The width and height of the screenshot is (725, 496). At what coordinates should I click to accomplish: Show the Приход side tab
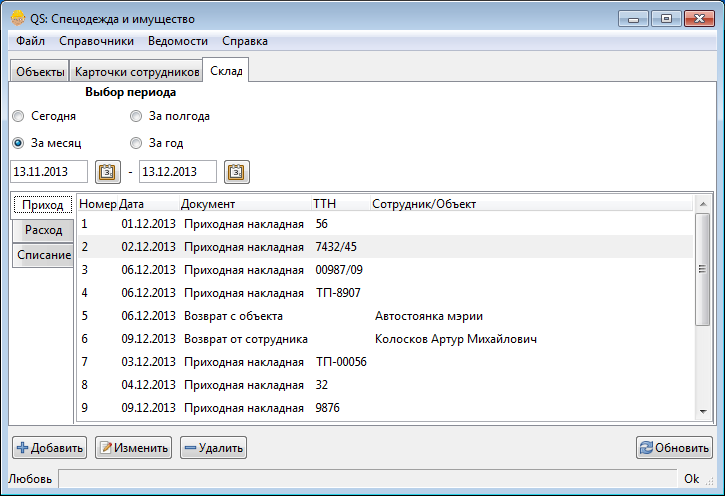tap(43, 205)
